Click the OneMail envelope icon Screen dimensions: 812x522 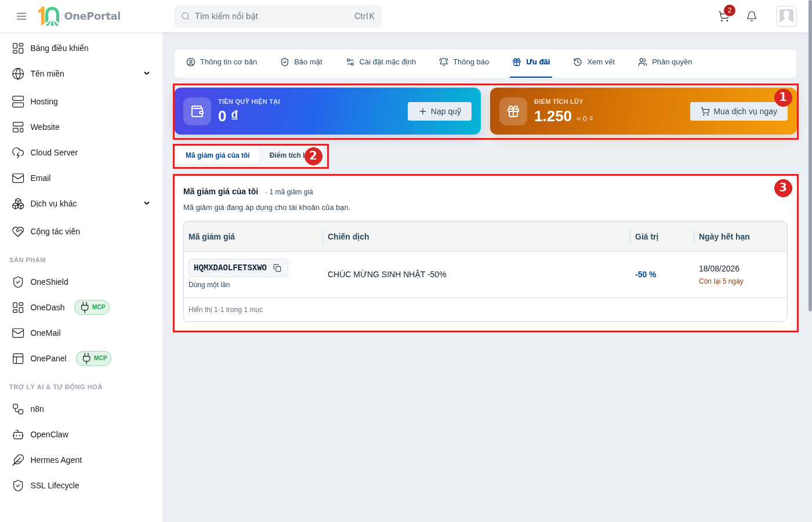(18, 333)
